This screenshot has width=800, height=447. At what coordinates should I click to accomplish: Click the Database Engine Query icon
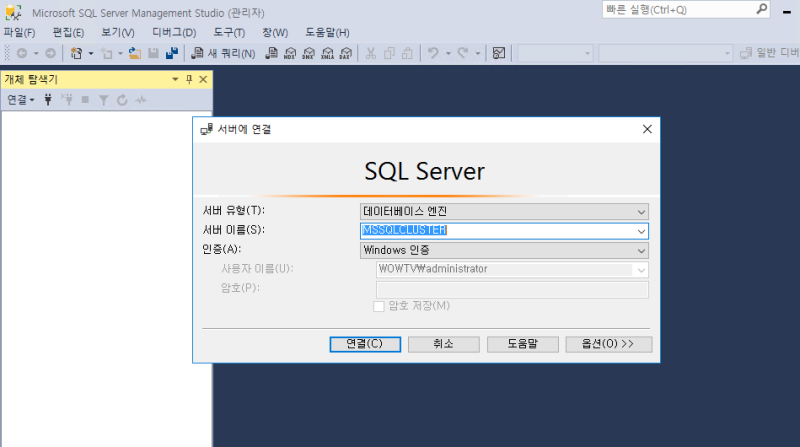click(271, 53)
